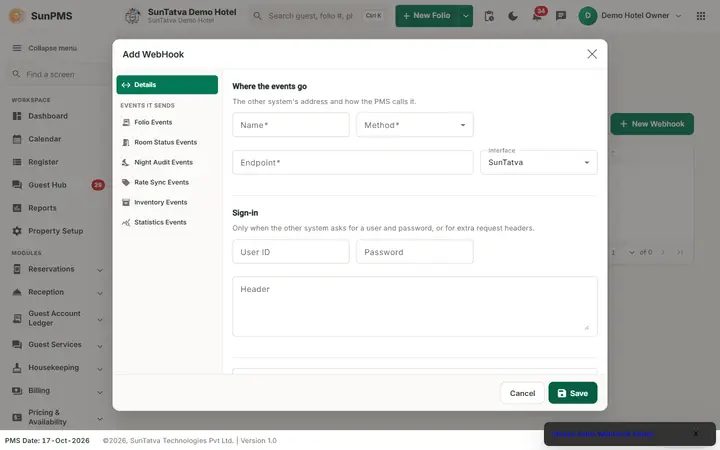The width and height of the screenshot is (720, 450).
Task: Open the Night Audit Events section
Action: pos(167,162)
